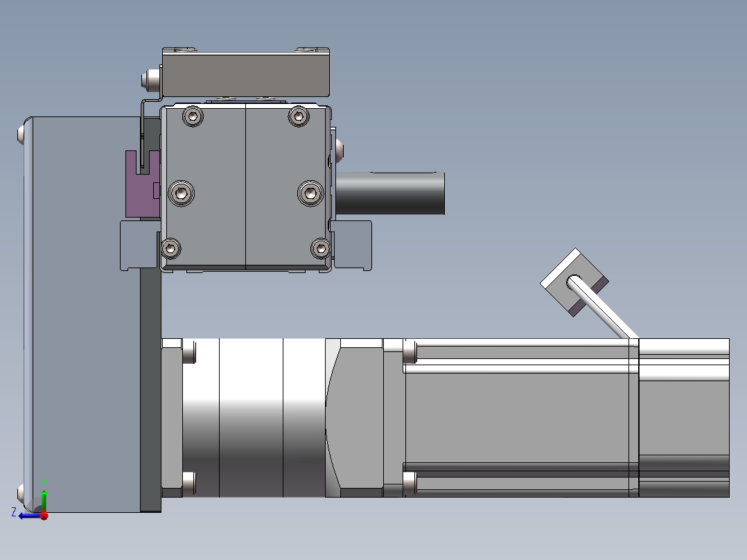
Task: Click the Z label on the triad
Action: [x=14, y=512]
